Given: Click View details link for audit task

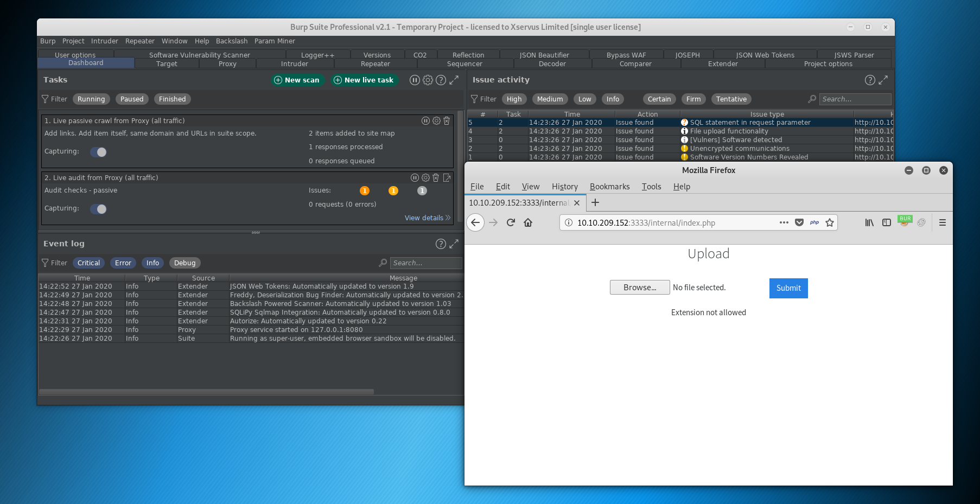Looking at the screenshot, I should click(x=428, y=218).
